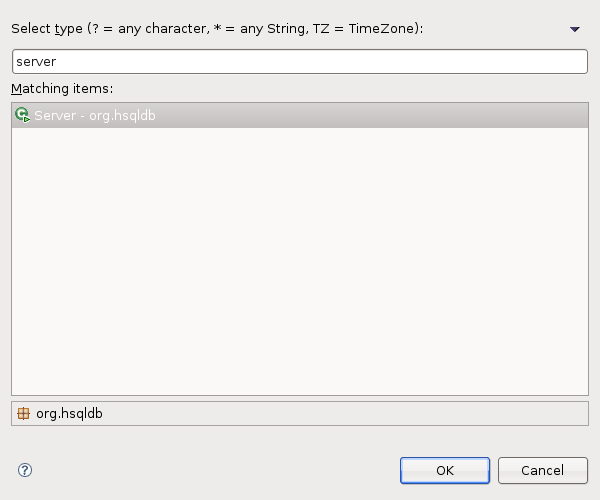This screenshot has width=600, height=500.
Task: Click empty space in the matching items list
Action: tap(300, 260)
